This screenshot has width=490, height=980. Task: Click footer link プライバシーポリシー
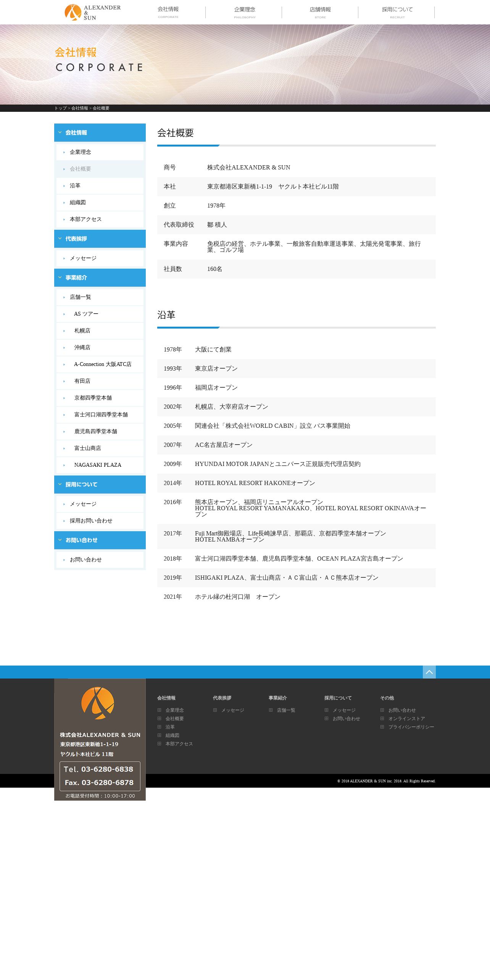pos(411,727)
